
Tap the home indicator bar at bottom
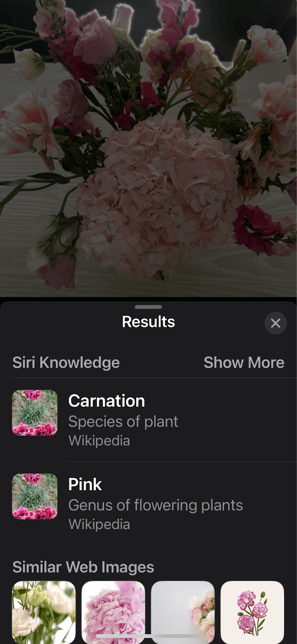click(148, 636)
